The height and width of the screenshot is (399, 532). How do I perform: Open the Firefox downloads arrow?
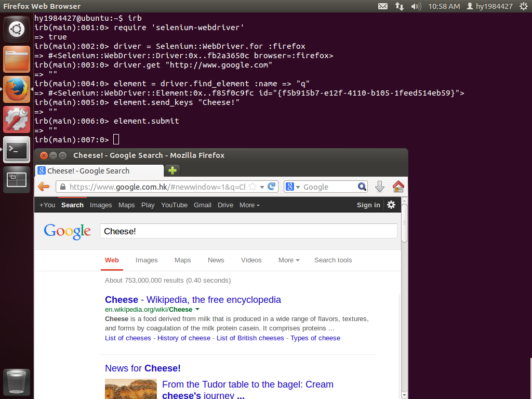click(380, 187)
